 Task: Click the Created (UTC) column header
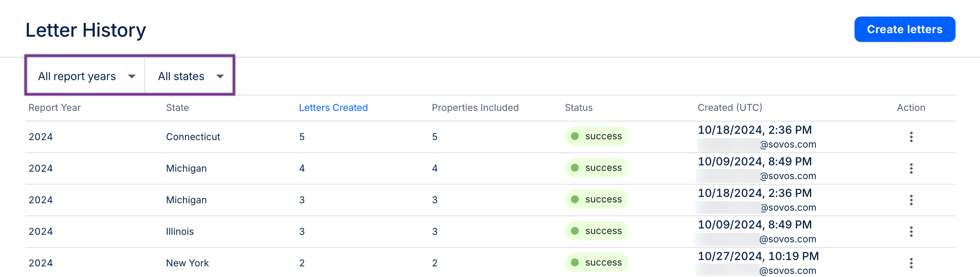coord(729,108)
